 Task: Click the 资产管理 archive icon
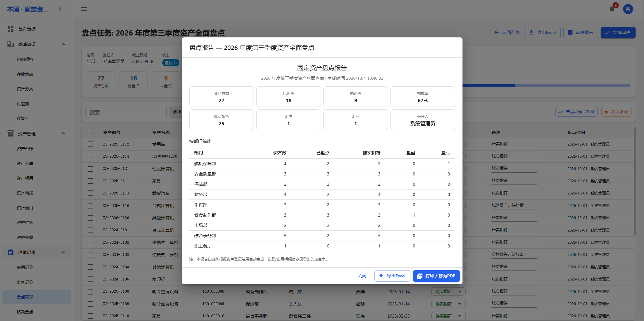(x=11, y=133)
